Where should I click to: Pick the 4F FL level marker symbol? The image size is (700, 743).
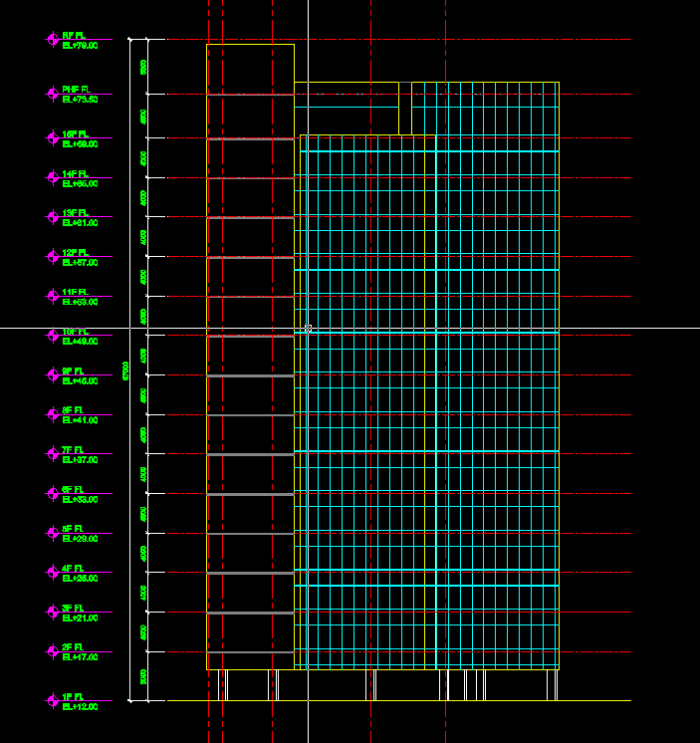coord(53,573)
